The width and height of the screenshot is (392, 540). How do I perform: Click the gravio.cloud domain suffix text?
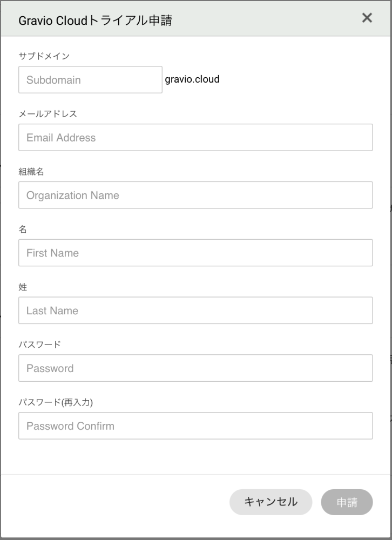(192, 79)
